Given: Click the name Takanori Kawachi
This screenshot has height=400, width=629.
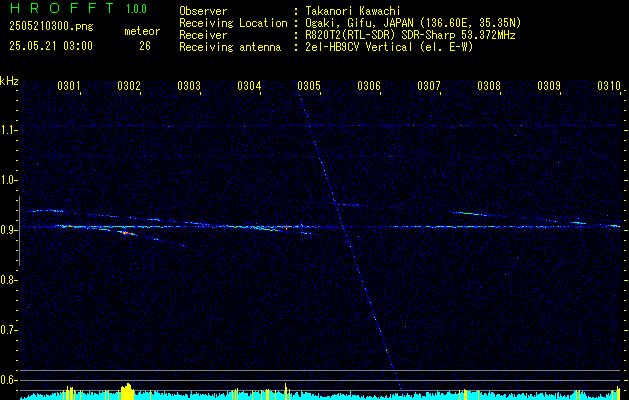Looking at the screenshot, I should [353, 11].
